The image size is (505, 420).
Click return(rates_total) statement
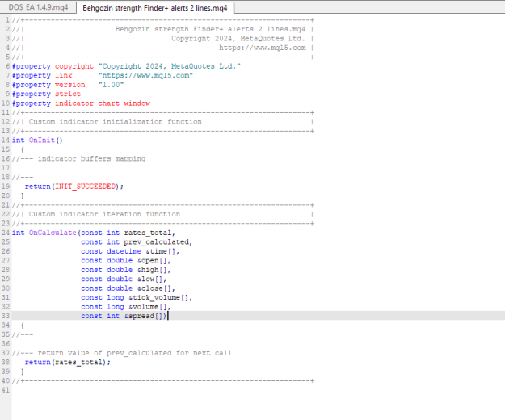67,363
